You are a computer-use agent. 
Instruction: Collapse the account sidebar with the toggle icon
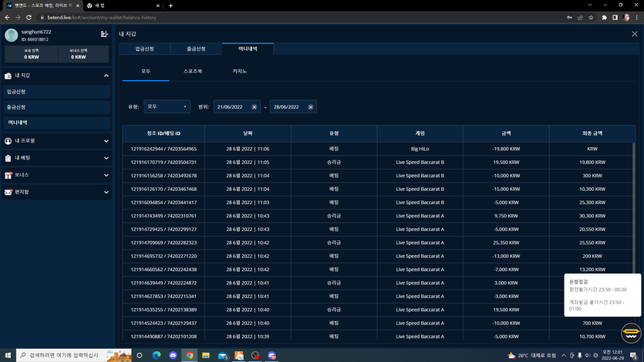pos(104,34)
